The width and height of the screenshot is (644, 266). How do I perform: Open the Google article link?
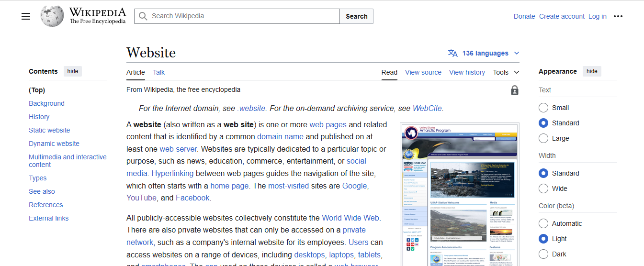coord(354,186)
